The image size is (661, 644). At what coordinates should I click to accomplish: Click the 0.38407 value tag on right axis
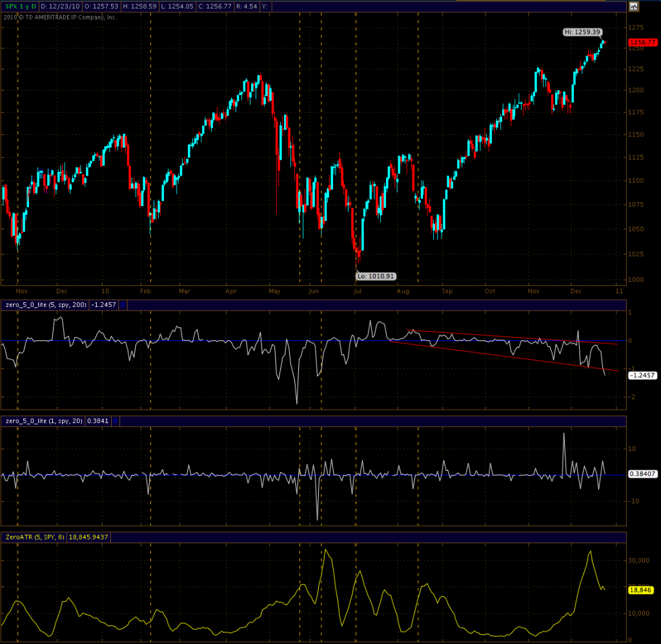point(643,473)
